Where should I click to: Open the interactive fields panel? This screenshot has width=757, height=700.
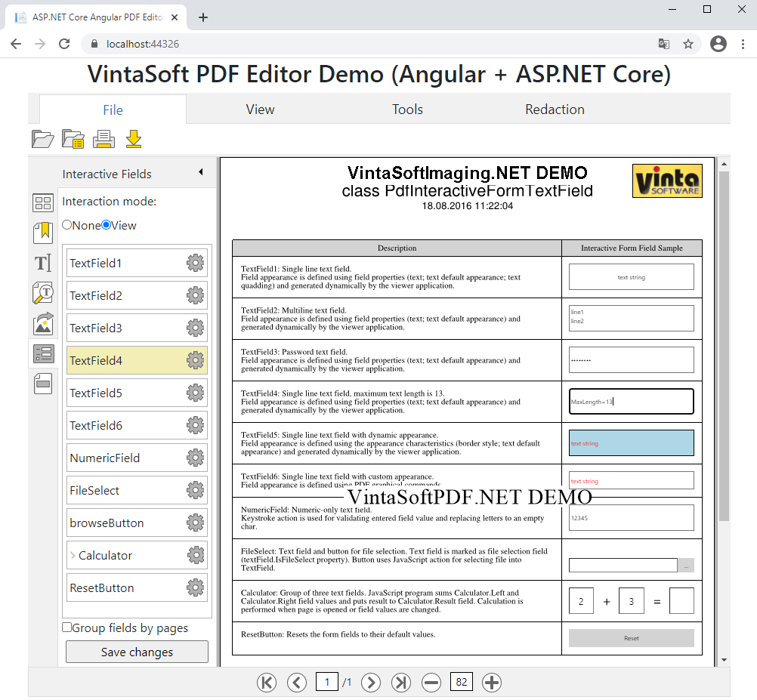tap(43, 353)
